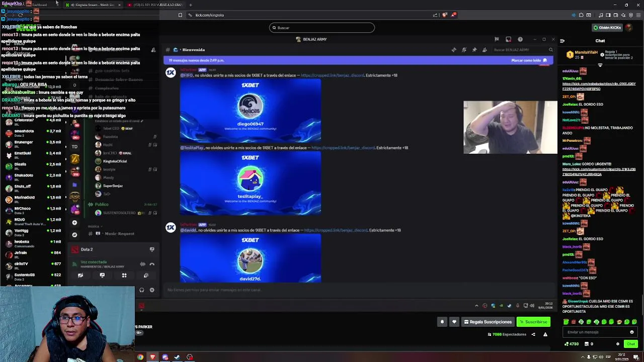
Task: Click the report warning triangle icon
Action: coord(545,334)
